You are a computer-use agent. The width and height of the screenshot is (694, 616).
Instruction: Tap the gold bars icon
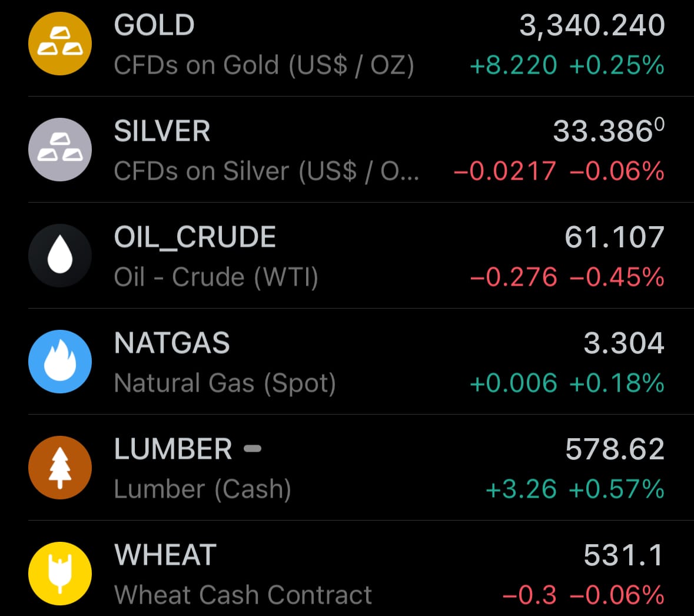tap(60, 44)
